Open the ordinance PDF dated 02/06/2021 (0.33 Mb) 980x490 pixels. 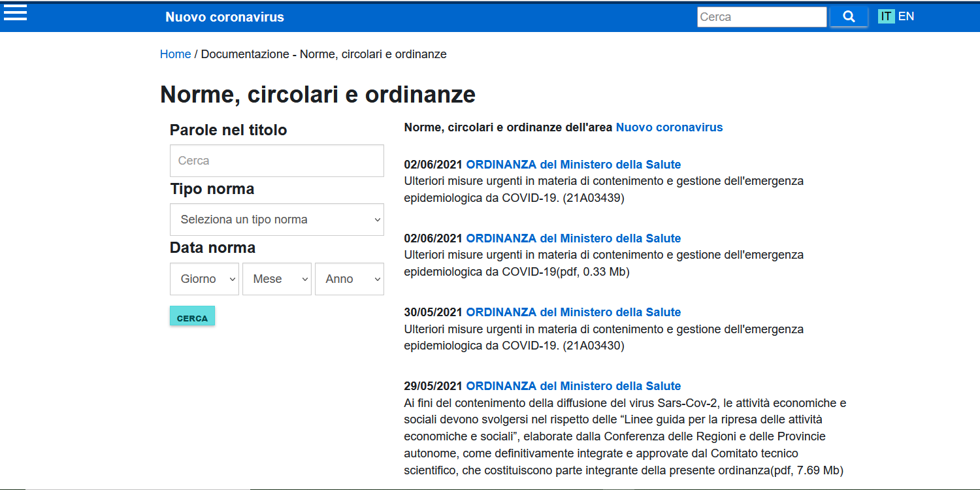(573, 238)
